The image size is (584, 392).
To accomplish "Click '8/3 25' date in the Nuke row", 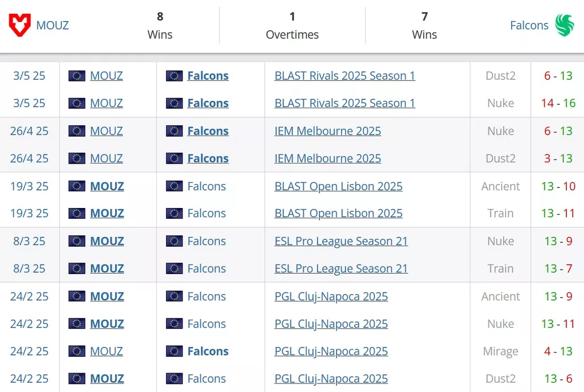I will 29,241.
